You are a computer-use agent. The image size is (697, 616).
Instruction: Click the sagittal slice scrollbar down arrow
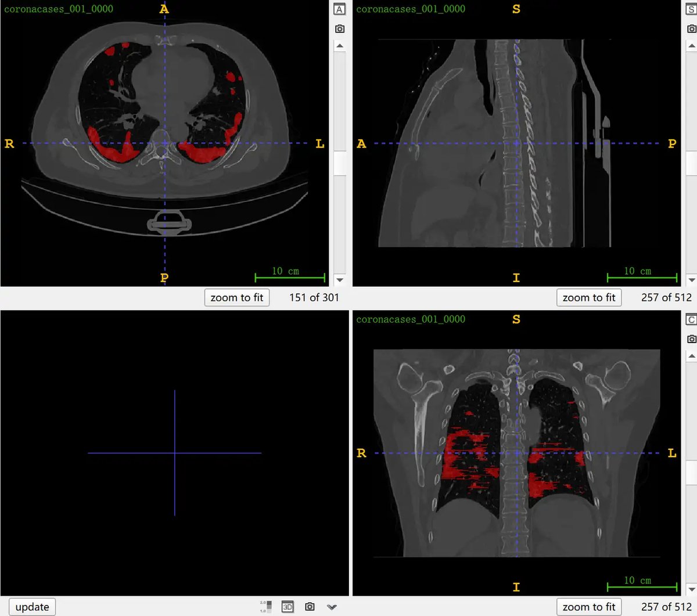pos(691,280)
